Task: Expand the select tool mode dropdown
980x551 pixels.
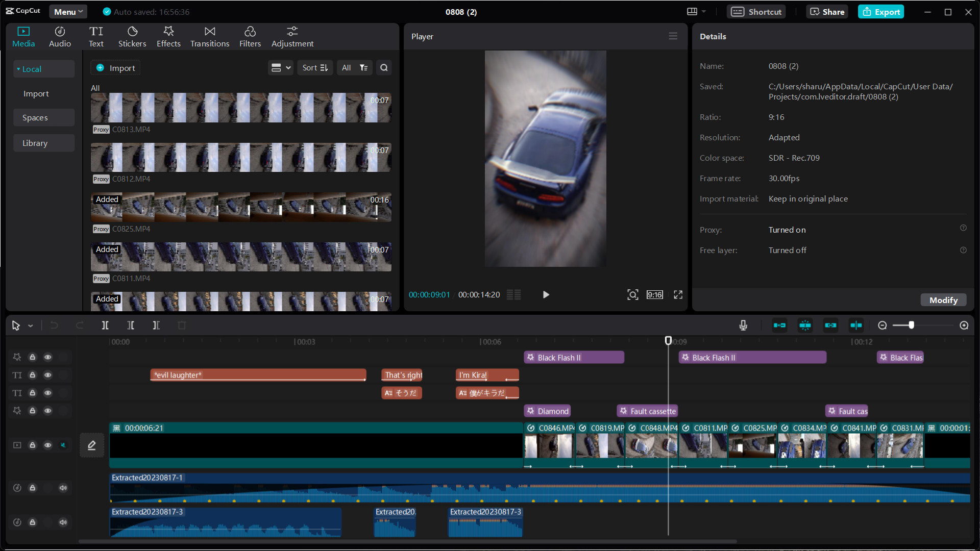Action: click(x=31, y=325)
